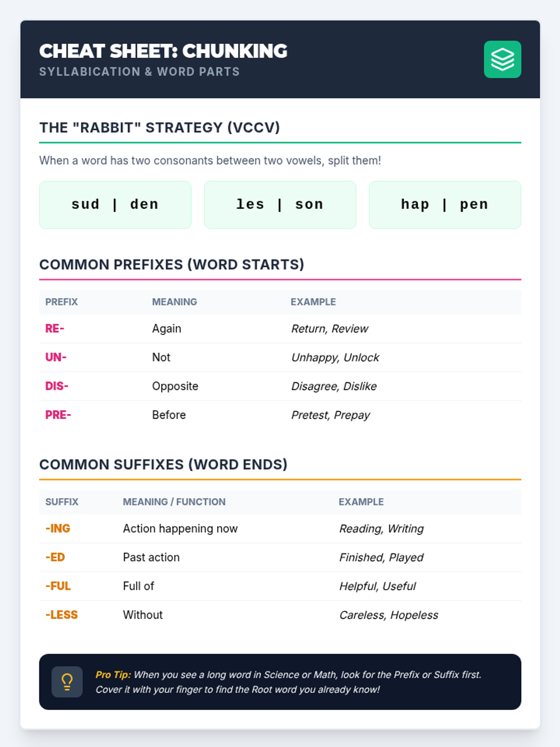Click the UN- prefix label
560x747 pixels.
click(56, 358)
